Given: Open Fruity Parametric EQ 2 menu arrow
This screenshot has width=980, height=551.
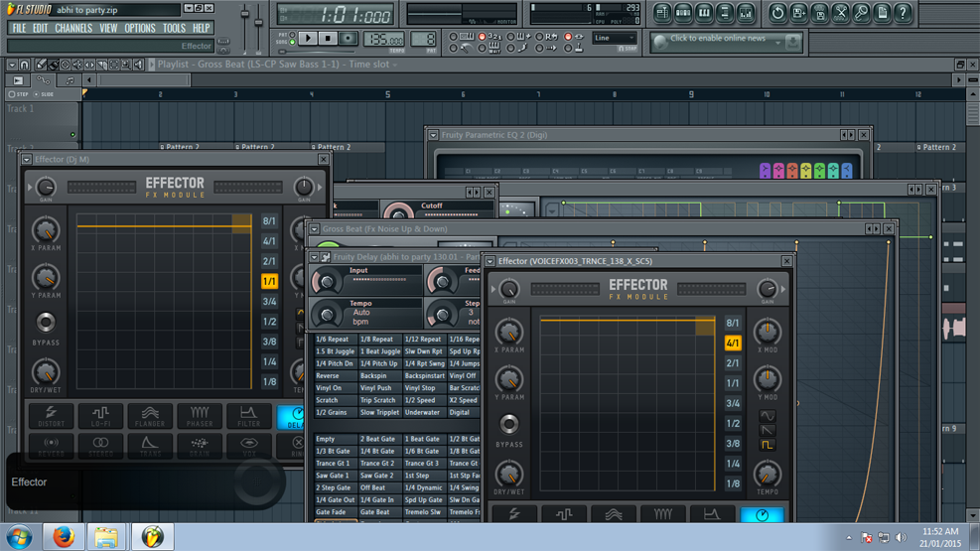Looking at the screenshot, I should [433, 135].
